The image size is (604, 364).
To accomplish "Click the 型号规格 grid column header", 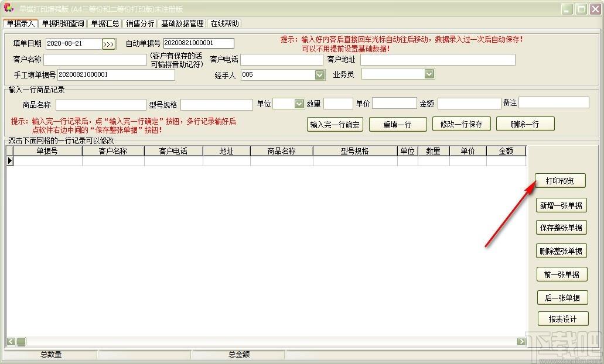I will click(x=355, y=151).
